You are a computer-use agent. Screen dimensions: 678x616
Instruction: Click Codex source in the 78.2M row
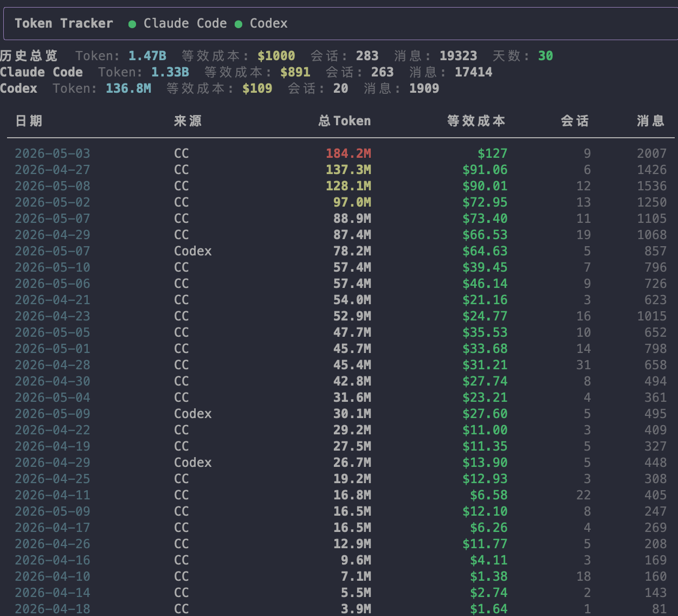coord(193,251)
